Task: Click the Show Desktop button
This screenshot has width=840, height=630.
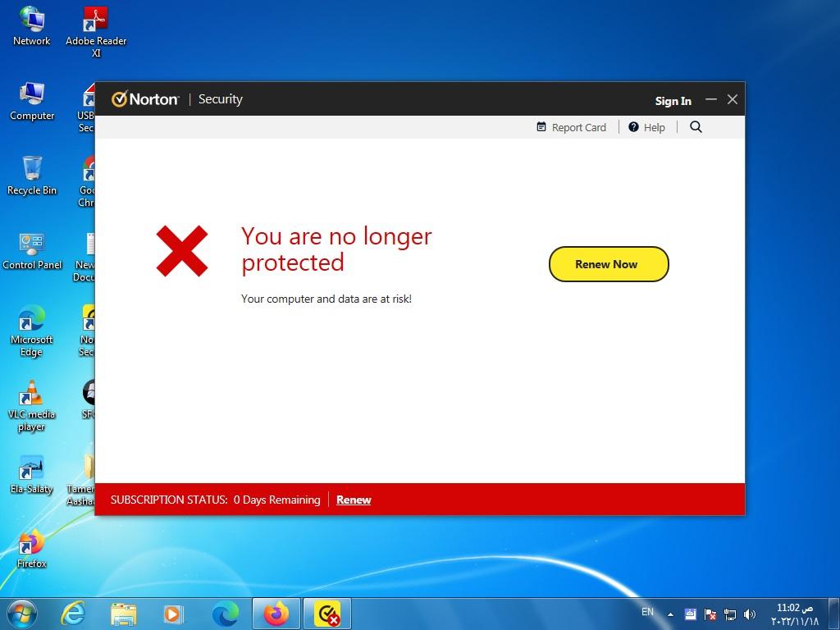Action: pyautogui.click(x=834, y=614)
